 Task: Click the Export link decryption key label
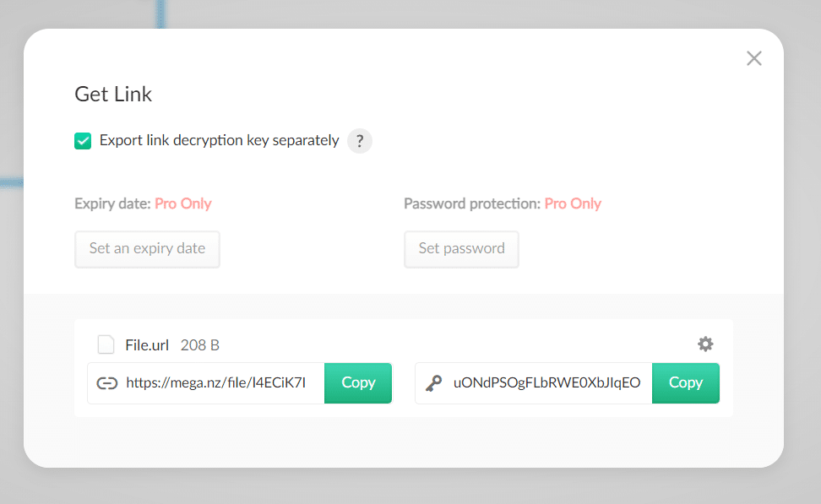pyautogui.click(x=220, y=141)
